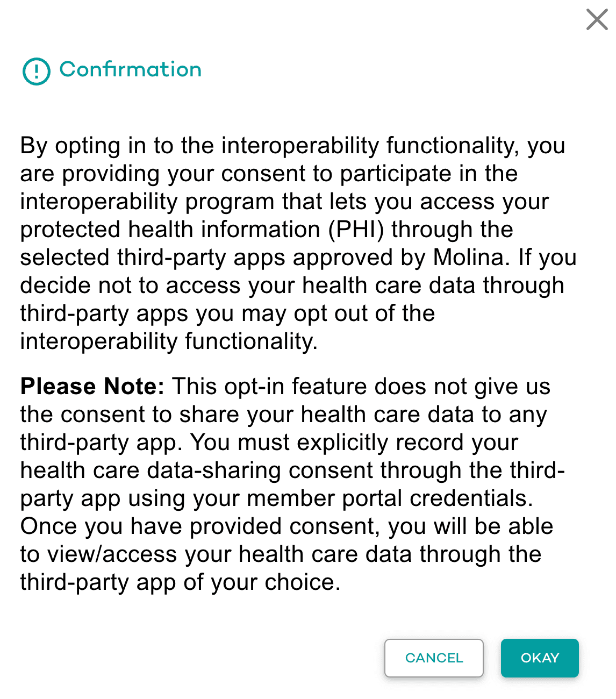Click the exclamation mark alert icon
The image size is (616, 699).
(x=37, y=71)
